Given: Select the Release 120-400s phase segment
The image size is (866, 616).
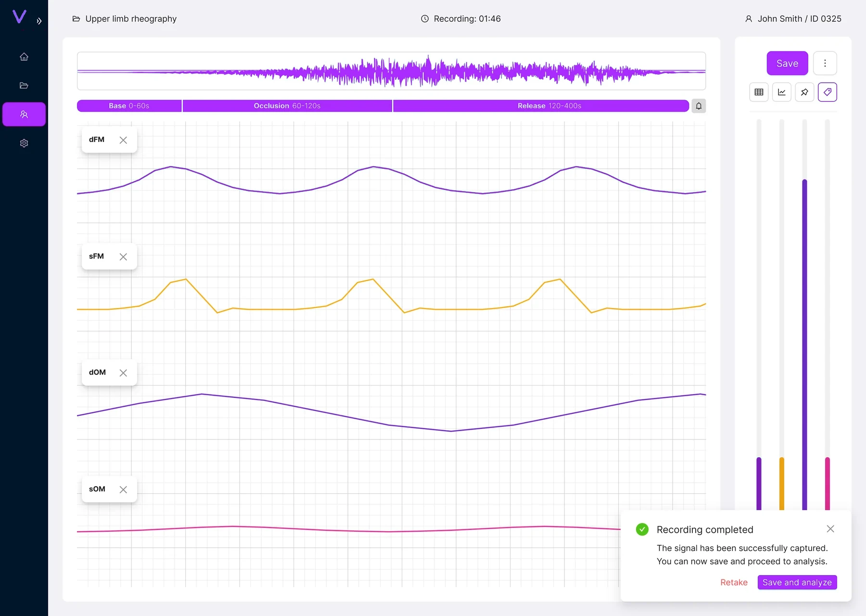Looking at the screenshot, I should click(541, 106).
